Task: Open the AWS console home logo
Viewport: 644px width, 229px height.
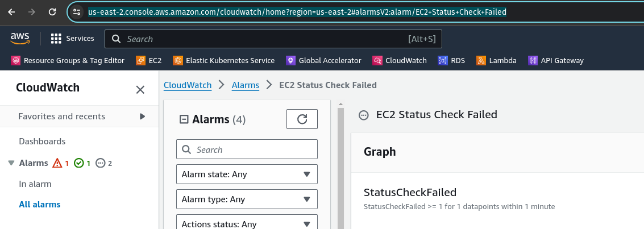Action: [x=20, y=39]
